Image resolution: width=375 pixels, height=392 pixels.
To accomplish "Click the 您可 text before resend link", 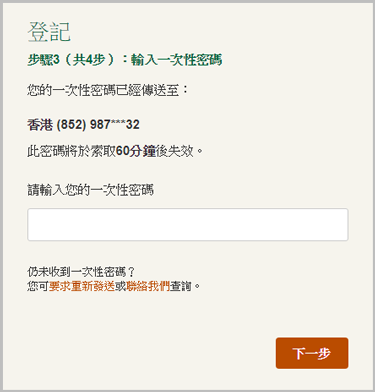I will point(38,286).
